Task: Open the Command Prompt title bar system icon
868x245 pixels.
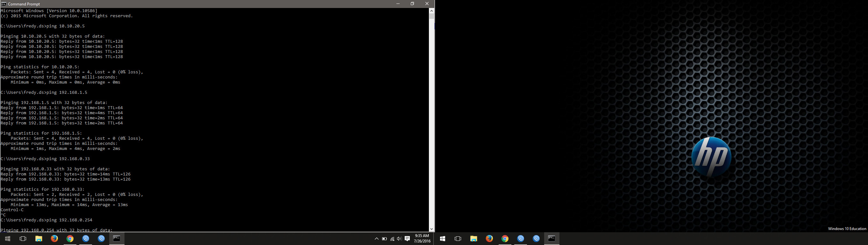Action: (4, 4)
